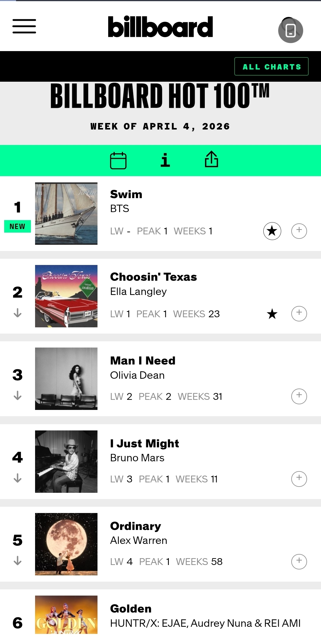321x644 pixels.
Task: Show chart info via the i icon
Action: 165,160
